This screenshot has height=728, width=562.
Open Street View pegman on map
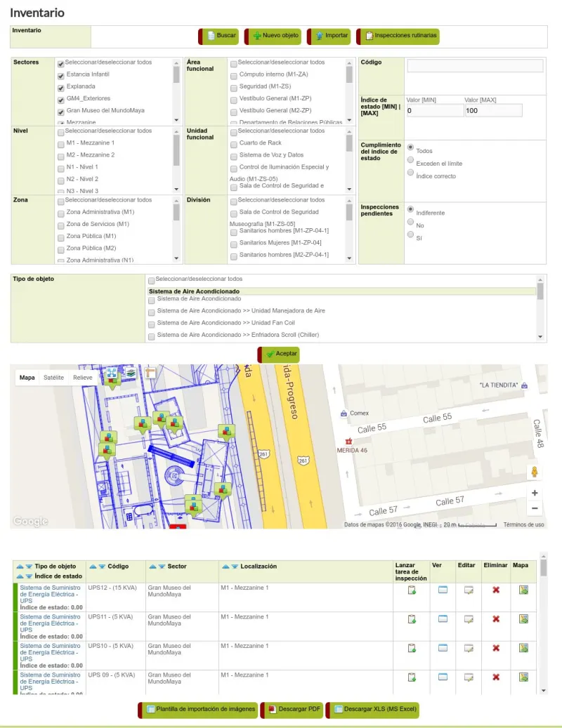click(535, 472)
